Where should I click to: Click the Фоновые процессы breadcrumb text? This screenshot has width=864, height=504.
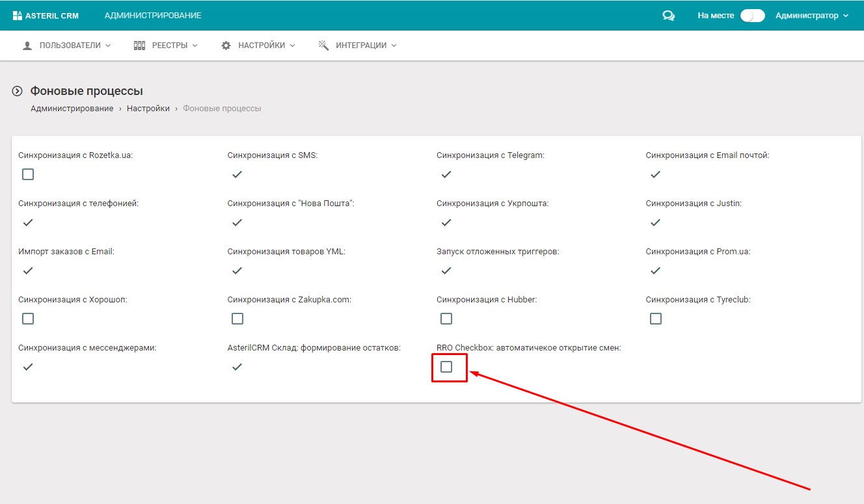point(222,109)
